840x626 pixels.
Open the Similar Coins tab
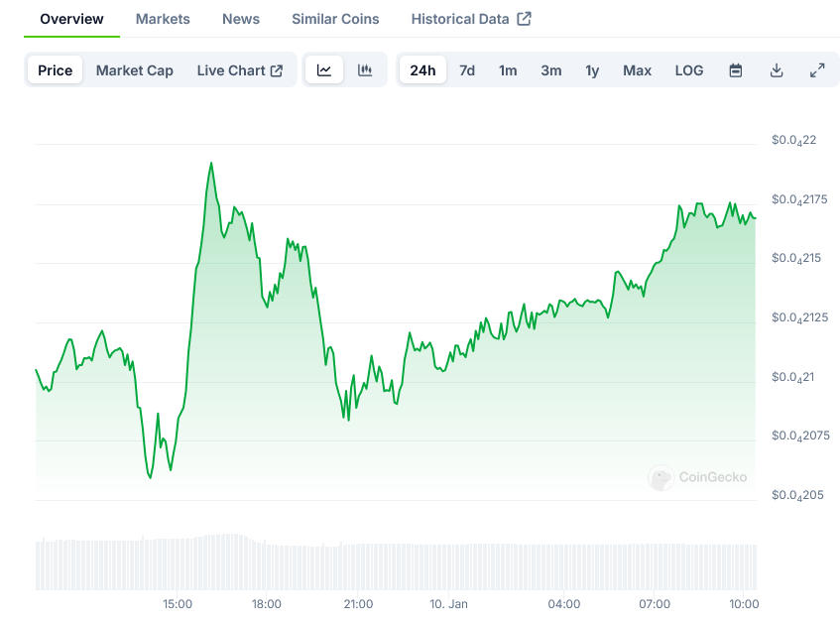point(335,19)
